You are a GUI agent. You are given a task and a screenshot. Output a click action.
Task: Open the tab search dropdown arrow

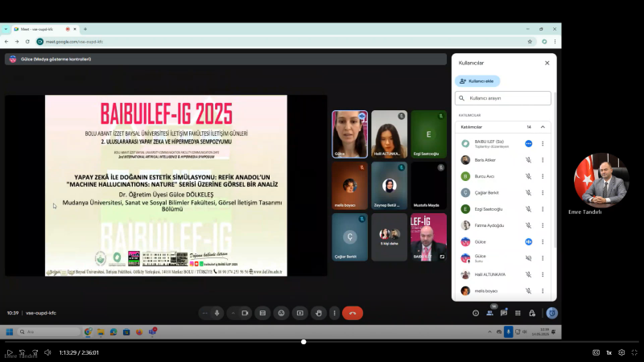[6, 29]
